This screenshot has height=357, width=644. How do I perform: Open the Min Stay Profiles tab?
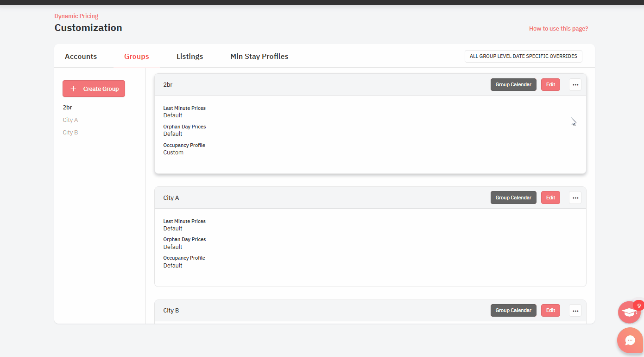click(259, 57)
